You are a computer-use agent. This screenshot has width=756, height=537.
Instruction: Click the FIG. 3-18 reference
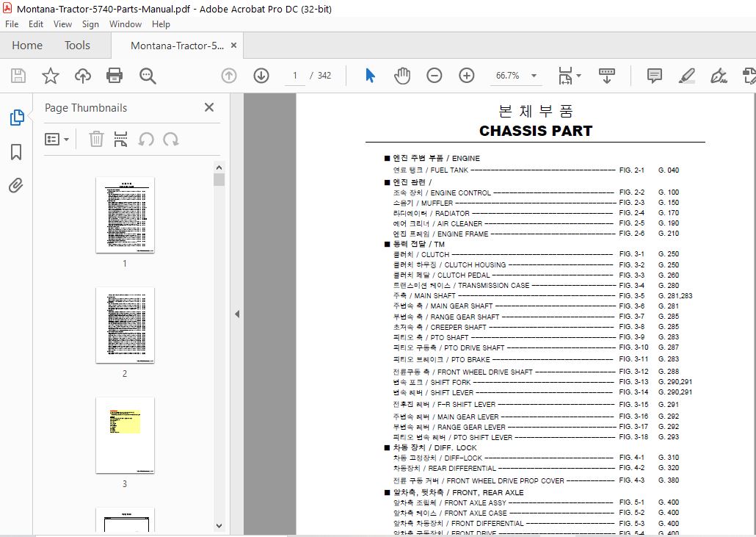point(633,436)
